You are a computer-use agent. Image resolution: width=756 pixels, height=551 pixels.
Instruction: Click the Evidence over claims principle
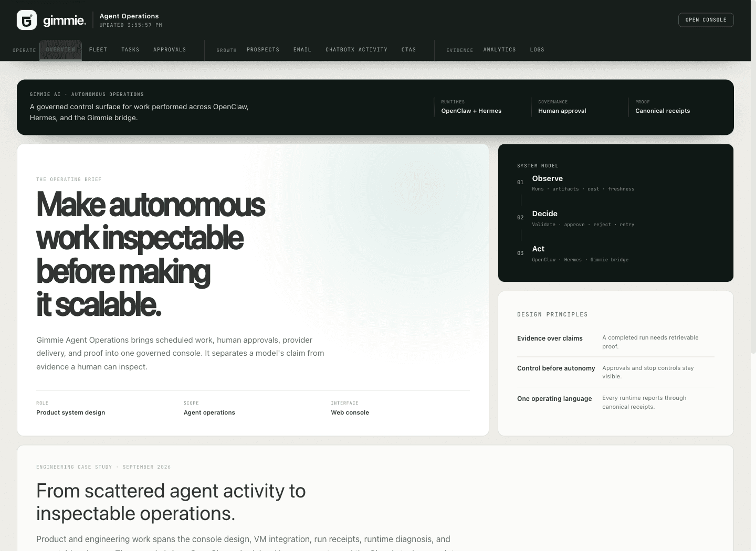click(x=550, y=338)
